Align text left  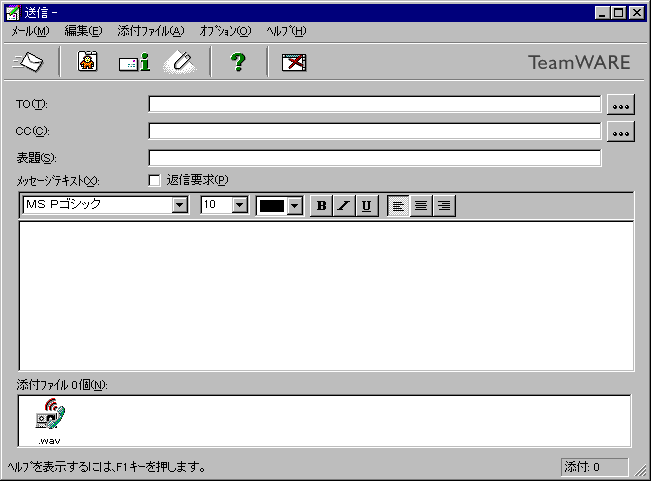click(398, 205)
